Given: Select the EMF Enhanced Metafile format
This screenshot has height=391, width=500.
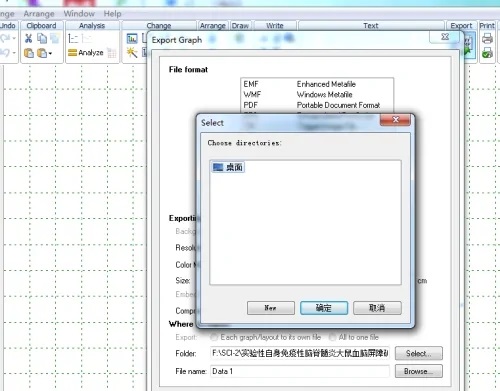Looking at the screenshot, I should 317,84.
